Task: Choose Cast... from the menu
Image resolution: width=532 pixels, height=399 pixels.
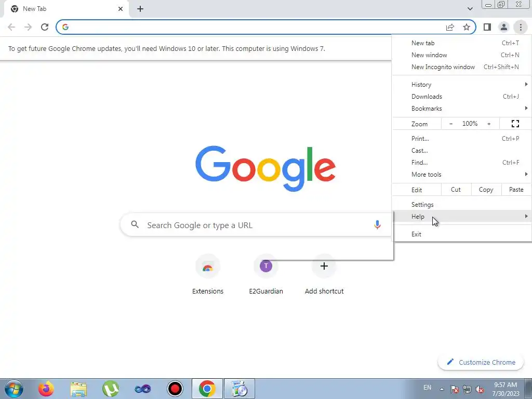Action: pyautogui.click(x=462, y=150)
